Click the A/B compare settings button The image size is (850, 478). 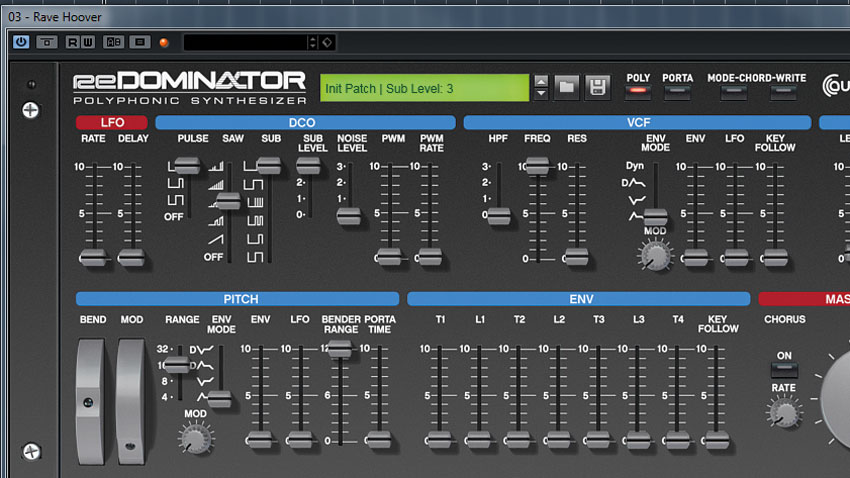point(113,42)
